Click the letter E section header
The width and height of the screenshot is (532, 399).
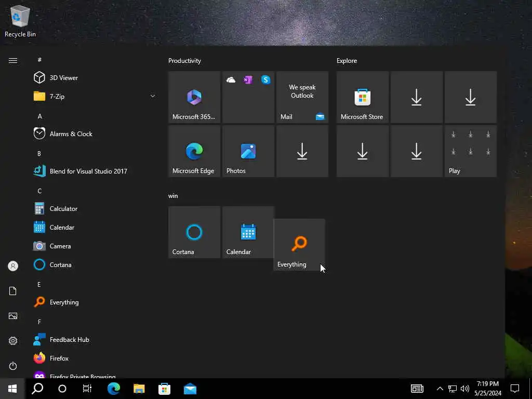39,284
